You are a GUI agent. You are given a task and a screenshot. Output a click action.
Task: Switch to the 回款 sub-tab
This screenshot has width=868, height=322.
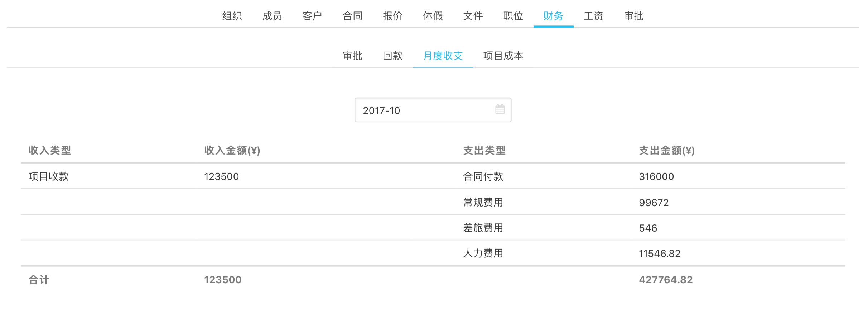click(392, 56)
